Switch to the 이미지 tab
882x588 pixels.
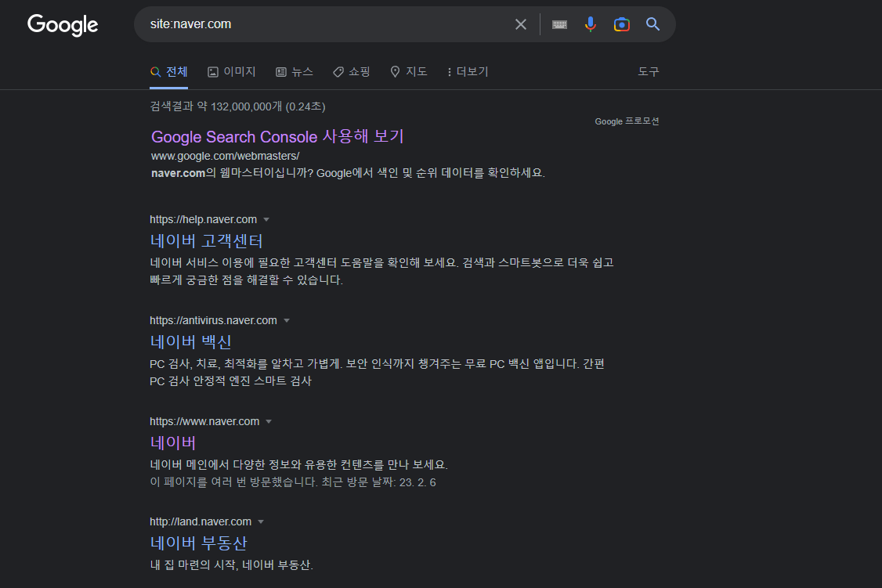[232, 72]
